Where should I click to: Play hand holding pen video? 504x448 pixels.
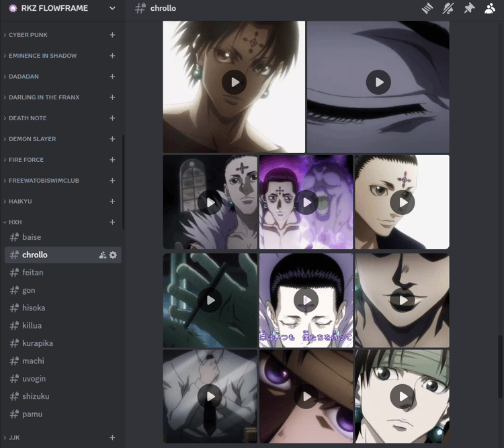(x=210, y=300)
